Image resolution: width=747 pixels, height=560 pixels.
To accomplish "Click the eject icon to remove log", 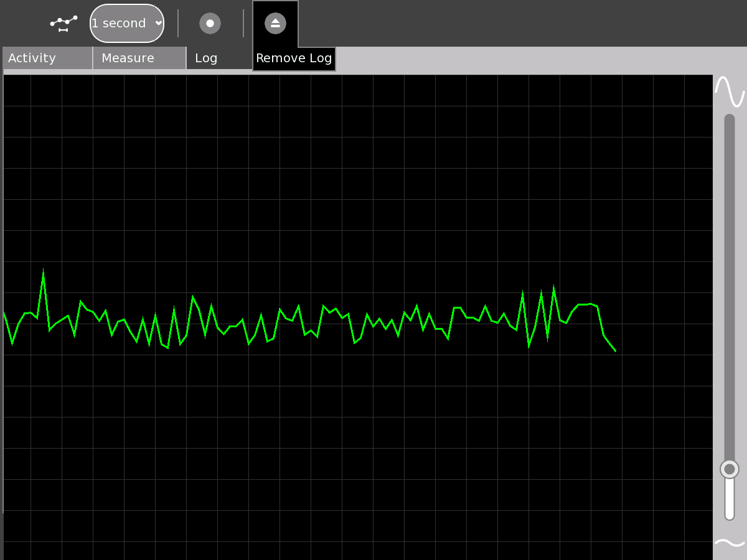I will click(x=275, y=23).
